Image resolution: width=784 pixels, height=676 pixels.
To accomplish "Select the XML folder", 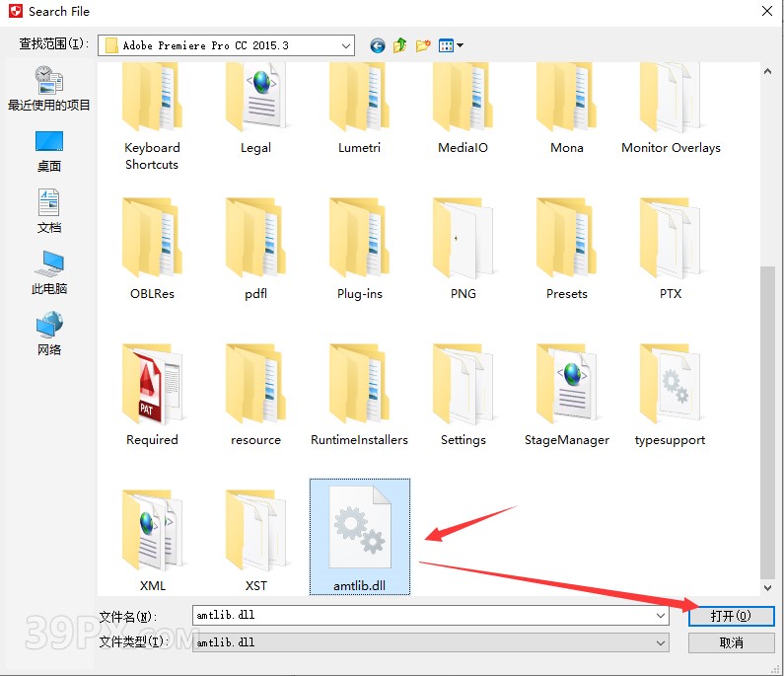I will coord(152,541).
